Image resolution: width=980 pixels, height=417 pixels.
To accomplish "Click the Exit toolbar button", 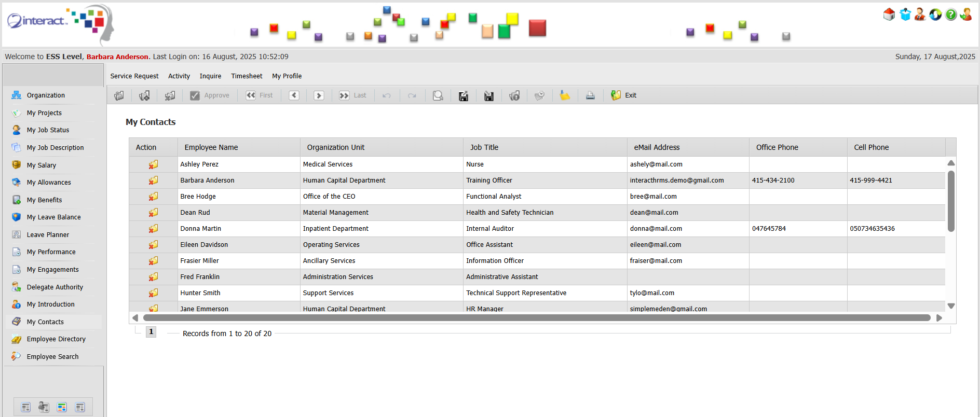I will coord(623,95).
